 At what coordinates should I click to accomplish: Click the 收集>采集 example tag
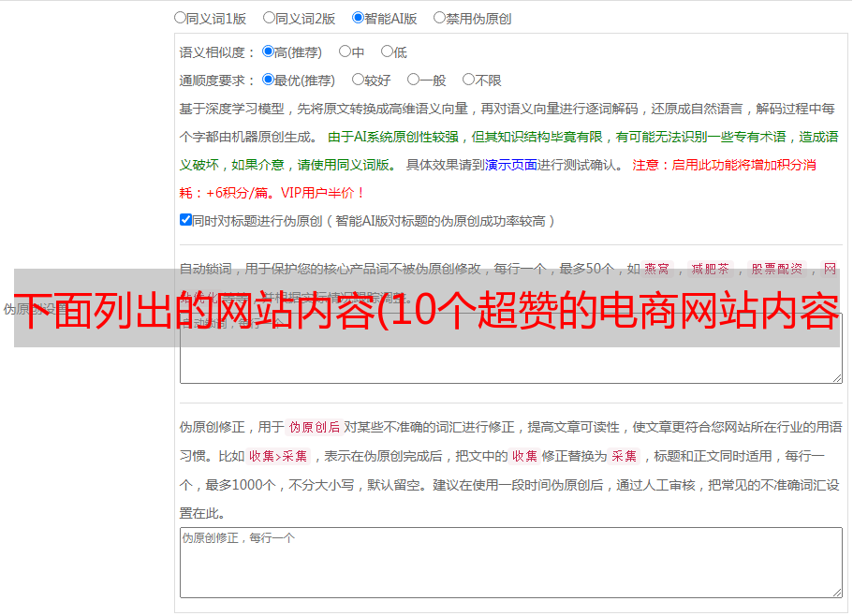tap(278, 456)
